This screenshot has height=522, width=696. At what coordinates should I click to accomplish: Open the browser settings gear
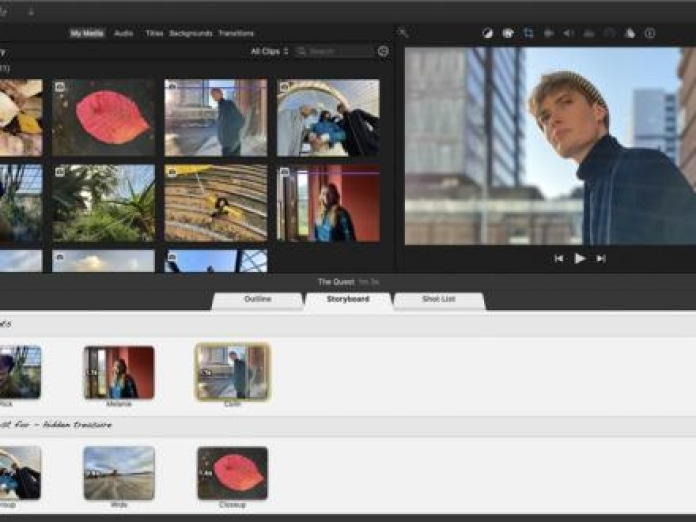(383, 51)
